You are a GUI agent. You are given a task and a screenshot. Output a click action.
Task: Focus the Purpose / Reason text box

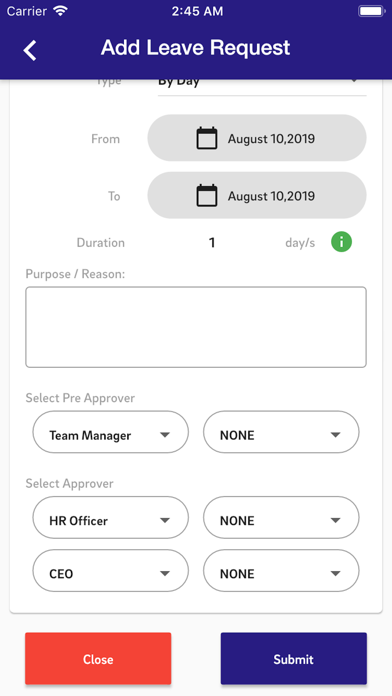[x=196, y=327]
